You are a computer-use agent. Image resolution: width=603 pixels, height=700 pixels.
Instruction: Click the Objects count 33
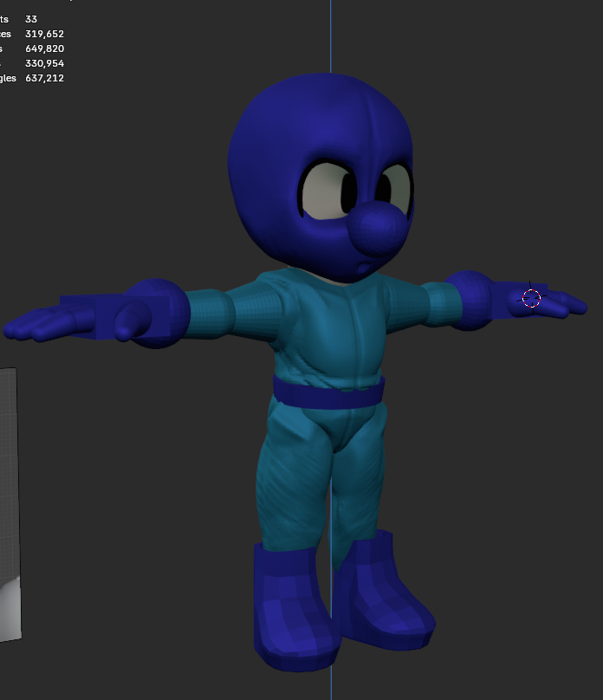(x=31, y=19)
